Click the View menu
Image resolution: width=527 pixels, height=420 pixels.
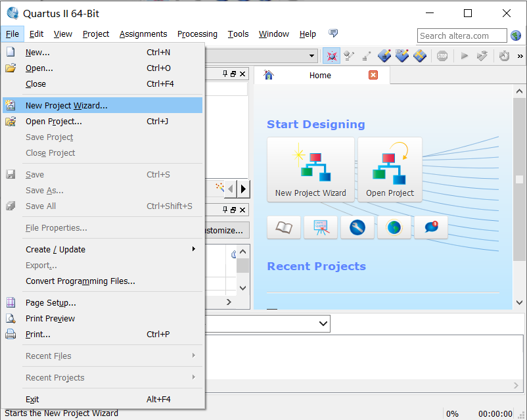click(x=63, y=34)
